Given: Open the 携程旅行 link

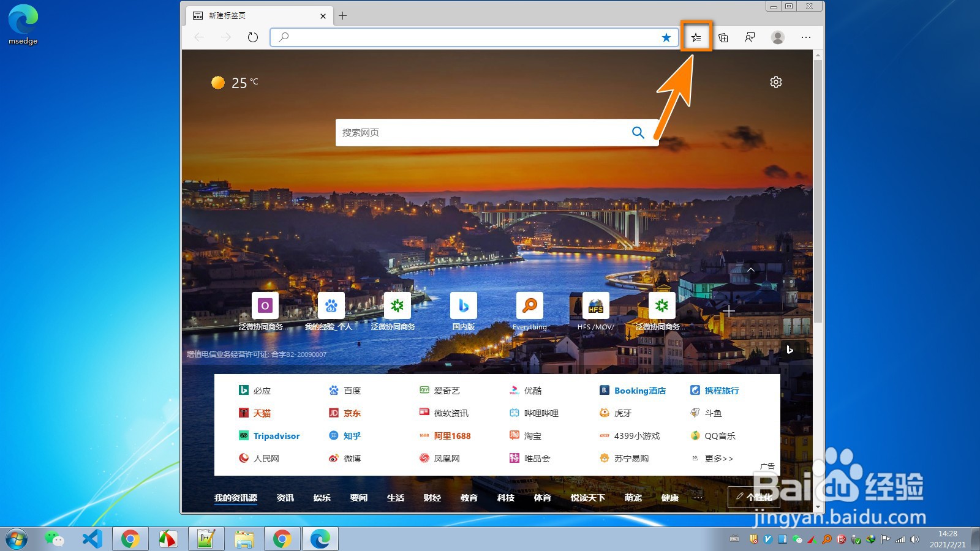Looking at the screenshot, I should (x=714, y=391).
